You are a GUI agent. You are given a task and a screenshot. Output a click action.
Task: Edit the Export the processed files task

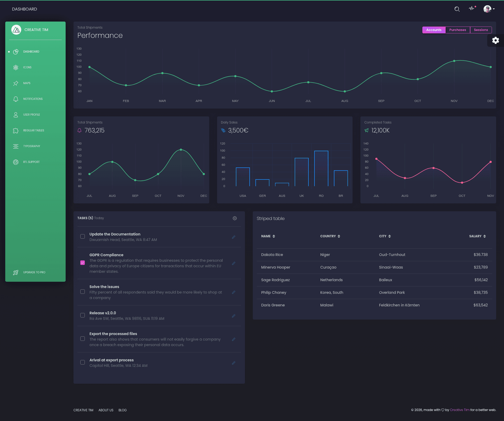click(234, 339)
